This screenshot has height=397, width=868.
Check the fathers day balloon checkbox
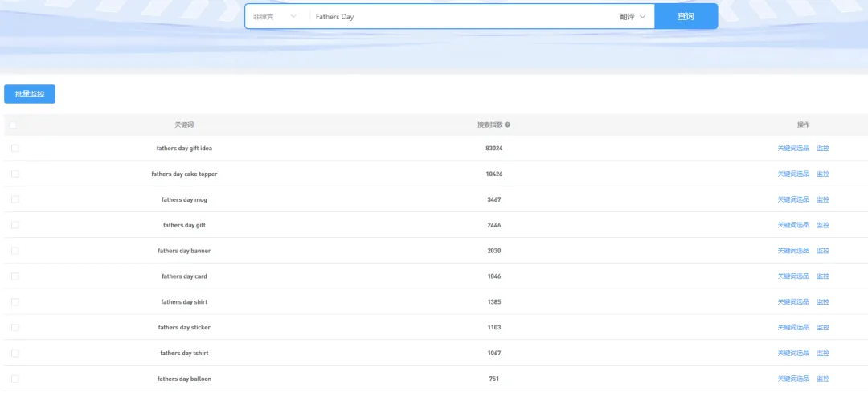click(x=15, y=379)
